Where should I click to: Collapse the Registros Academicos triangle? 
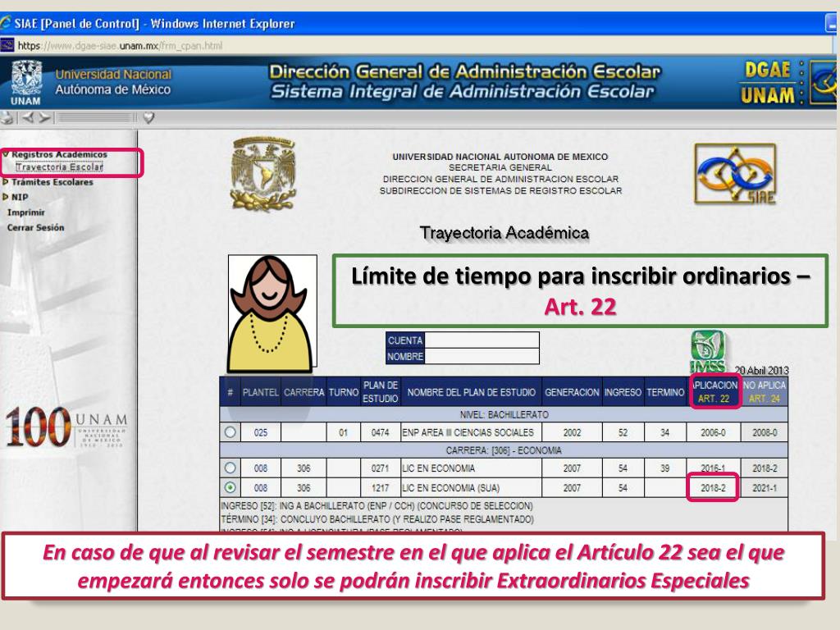[x=6, y=154]
